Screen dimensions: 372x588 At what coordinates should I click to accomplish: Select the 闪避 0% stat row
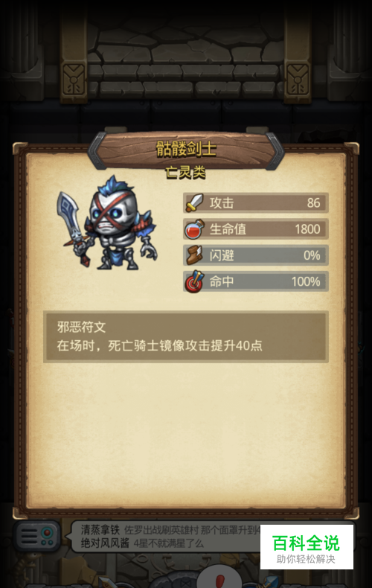256,255
